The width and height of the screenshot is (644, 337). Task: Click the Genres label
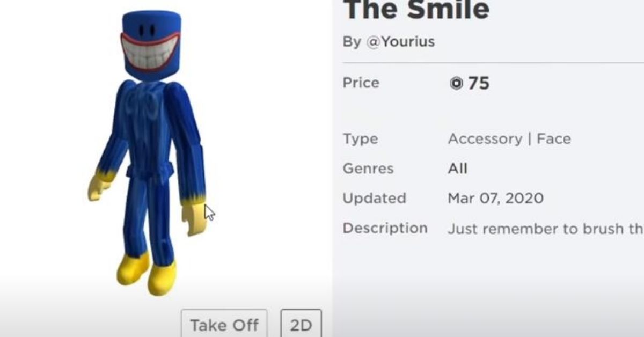(x=368, y=169)
